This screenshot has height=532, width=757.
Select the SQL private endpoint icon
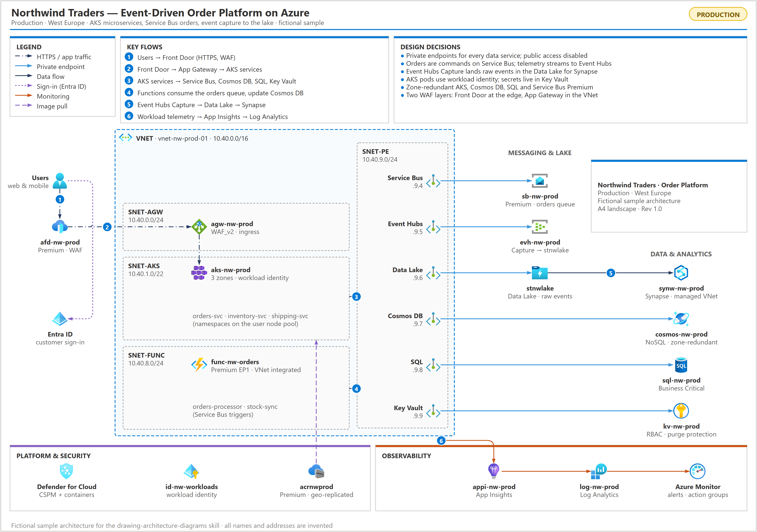pos(433,365)
